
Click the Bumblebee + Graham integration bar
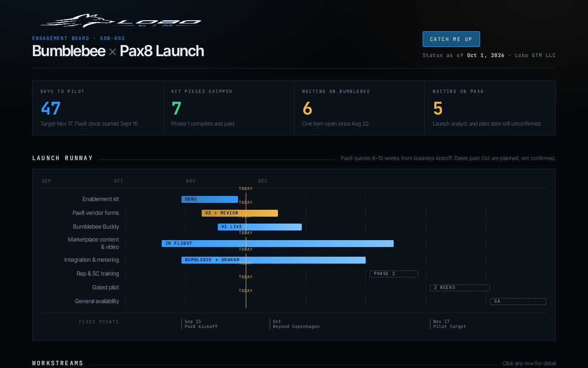point(273,260)
